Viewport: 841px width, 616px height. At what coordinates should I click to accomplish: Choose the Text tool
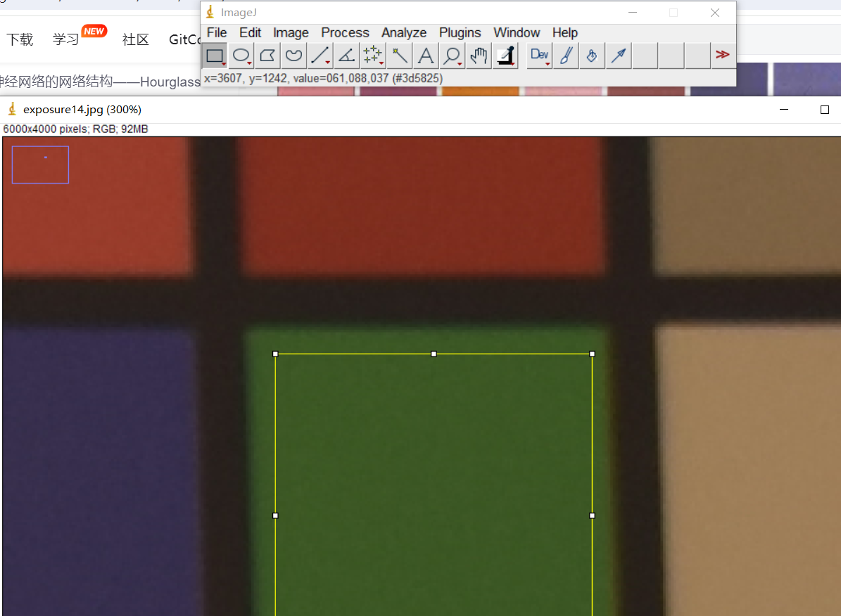pos(426,56)
